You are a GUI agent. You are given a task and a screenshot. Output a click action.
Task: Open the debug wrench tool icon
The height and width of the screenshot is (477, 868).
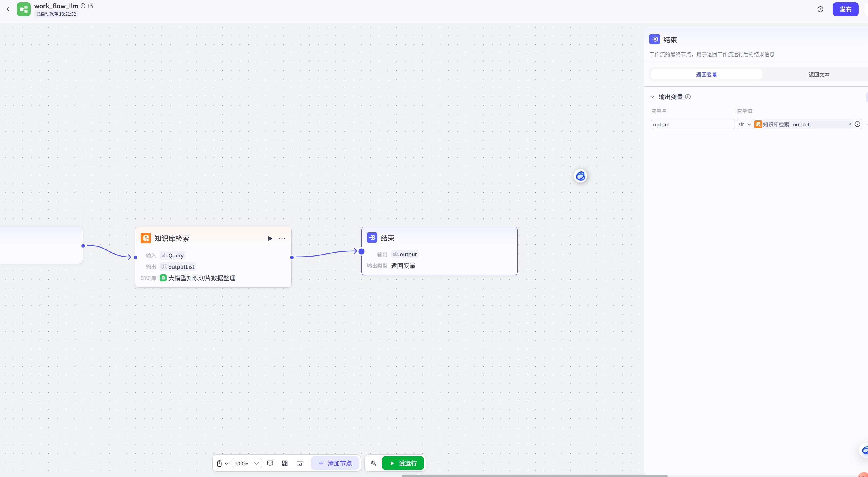[373, 463]
